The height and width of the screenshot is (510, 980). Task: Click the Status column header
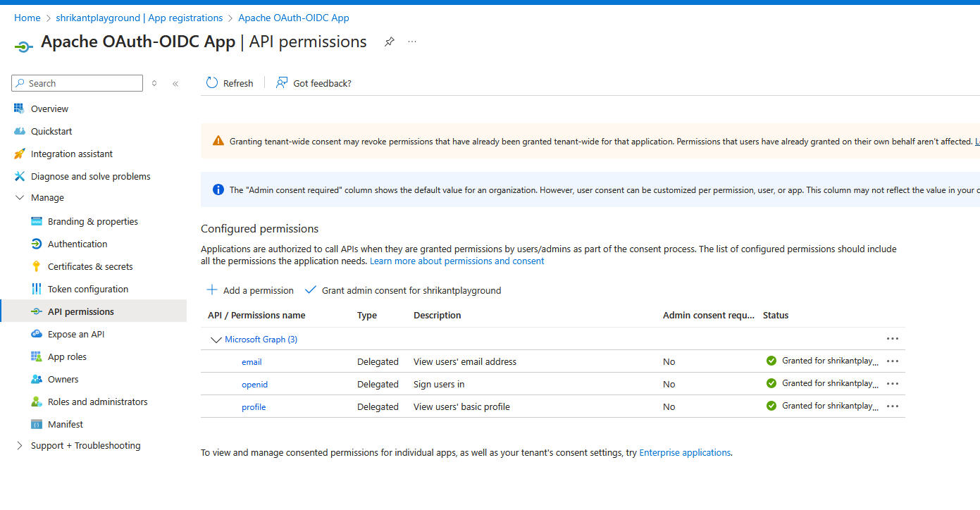pyautogui.click(x=776, y=315)
